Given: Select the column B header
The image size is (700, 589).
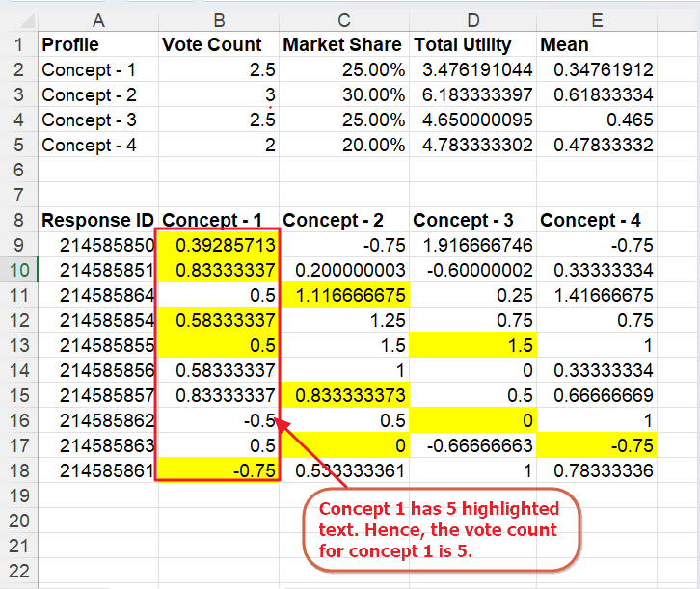Looking at the screenshot, I should point(217,16).
